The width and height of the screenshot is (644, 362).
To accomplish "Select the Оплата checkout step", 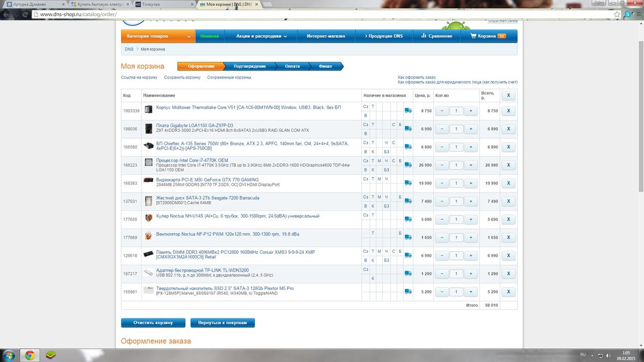I will [x=292, y=66].
